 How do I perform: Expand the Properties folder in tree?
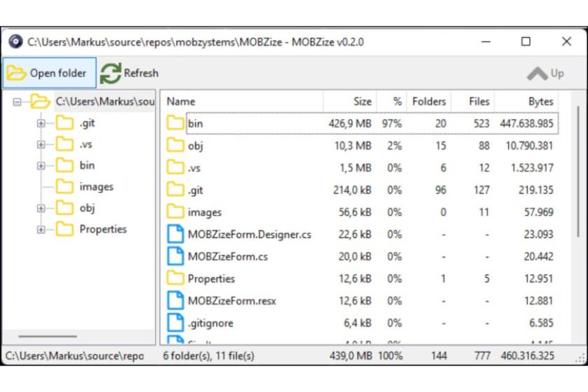[x=41, y=230]
